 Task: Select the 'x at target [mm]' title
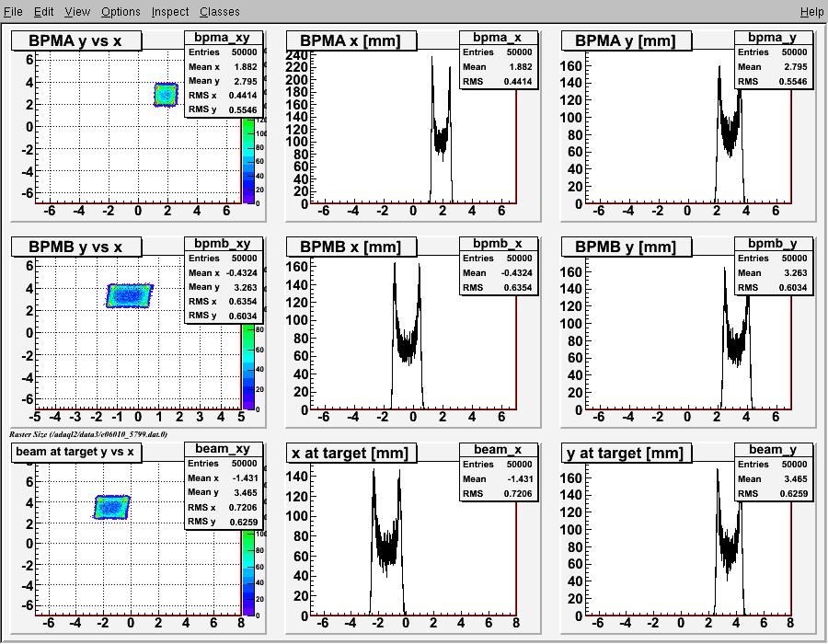pyautogui.click(x=351, y=453)
